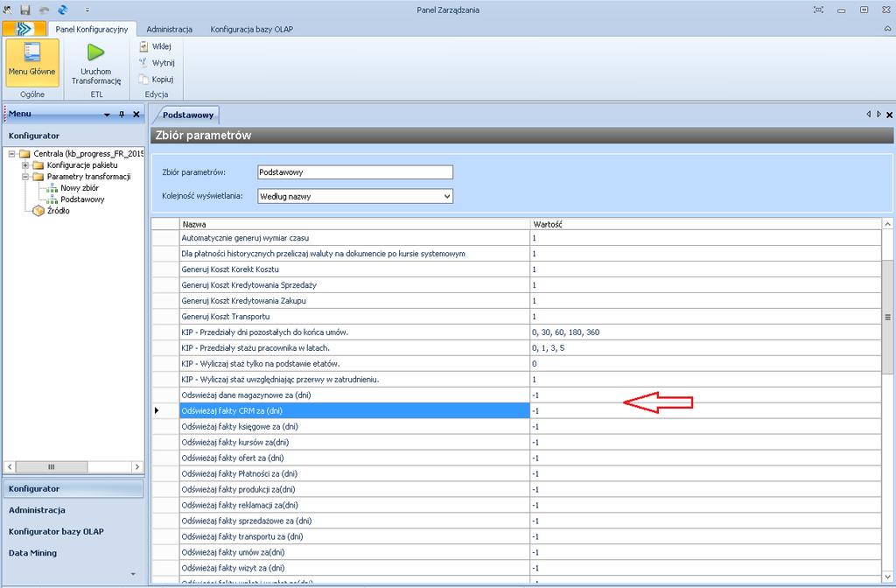Open Menu panel dropdown arrow
Image resolution: width=896 pixels, height=588 pixels.
(107, 115)
